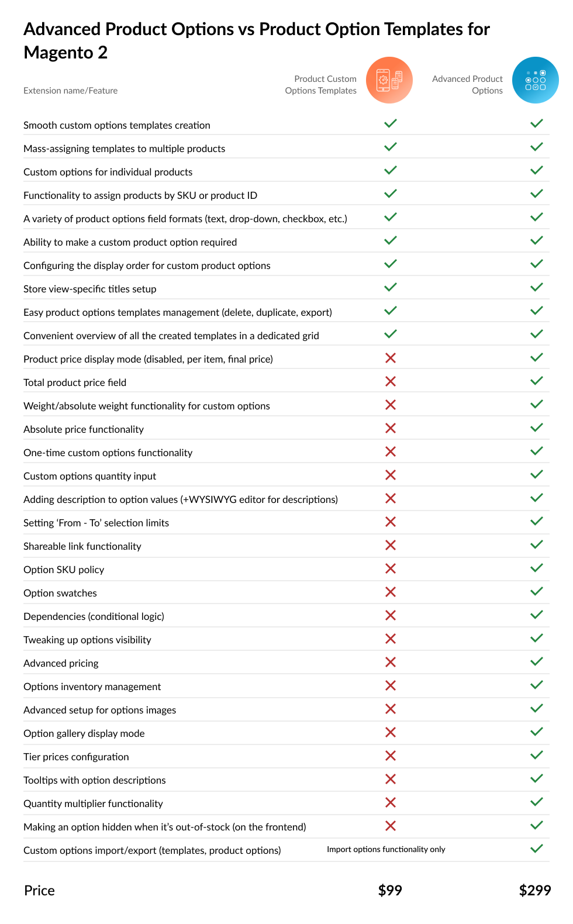Click the blue Advanced Product Options icon

pyautogui.click(x=535, y=80)
